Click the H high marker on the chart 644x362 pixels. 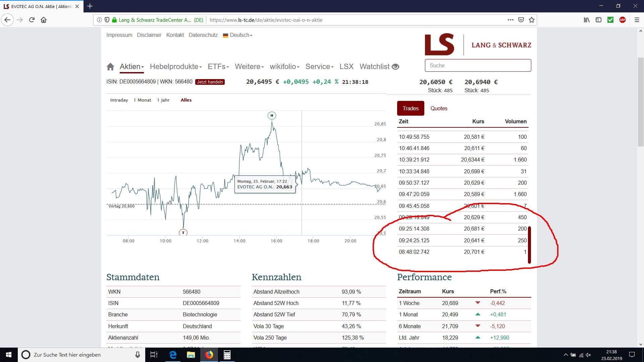[272, 116]
